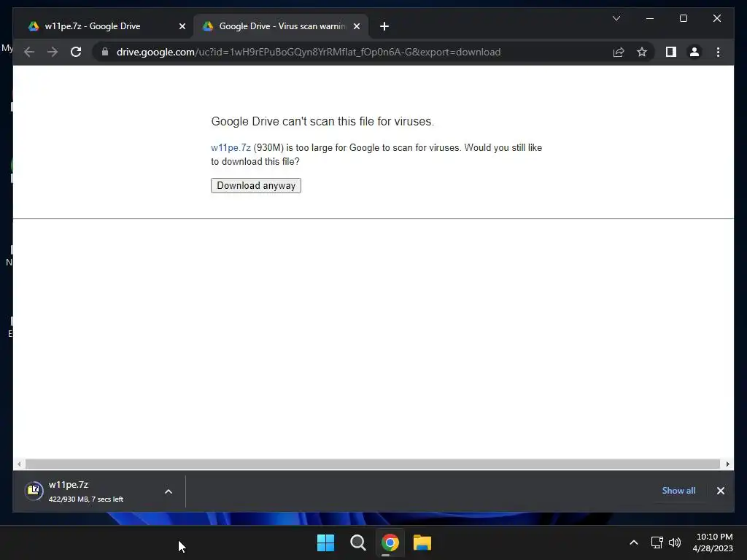Minimize the Chrome window
The width and height of the screenshot is (747, 560).
650,18
